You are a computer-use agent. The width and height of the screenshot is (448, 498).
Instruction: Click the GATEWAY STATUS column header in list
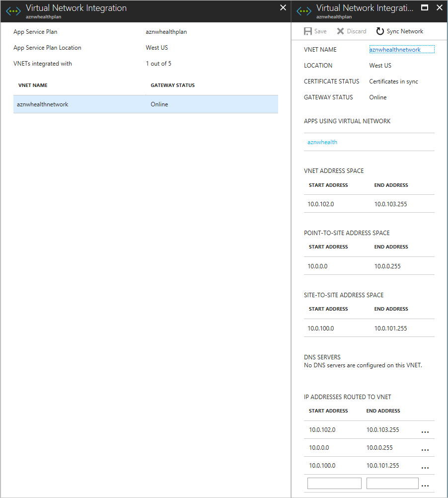[x=173, y=85]
